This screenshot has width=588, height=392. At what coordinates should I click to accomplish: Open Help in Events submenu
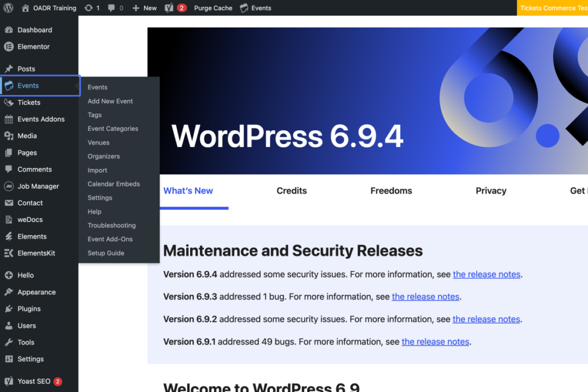tap(95, 211)
